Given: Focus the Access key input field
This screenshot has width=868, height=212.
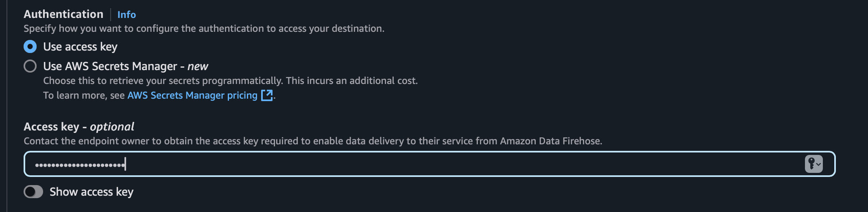Looking at the screenshot, I should [x=430, y=164].
